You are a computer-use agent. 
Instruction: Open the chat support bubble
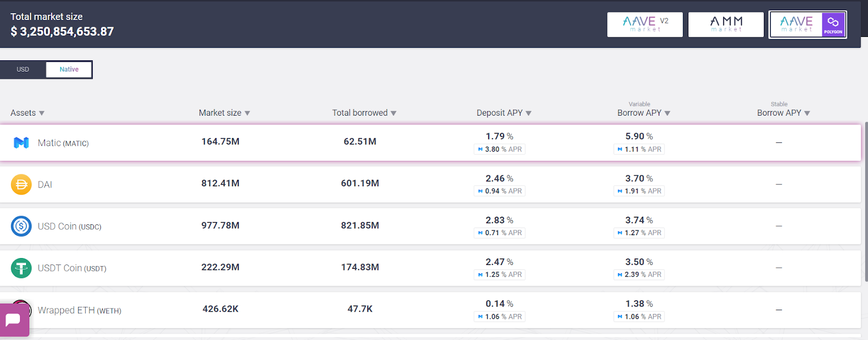tap(14, 320)
